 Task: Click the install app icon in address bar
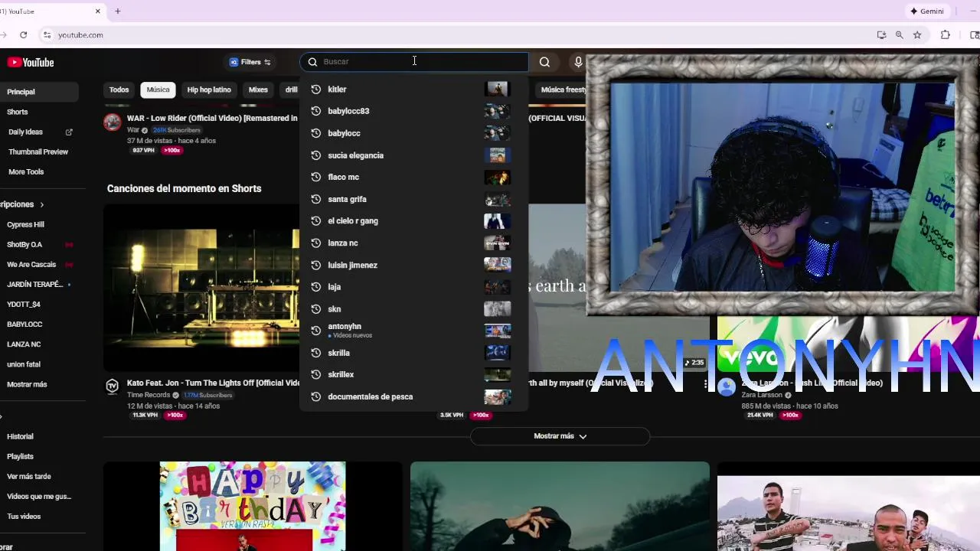(x=881, y=34)
